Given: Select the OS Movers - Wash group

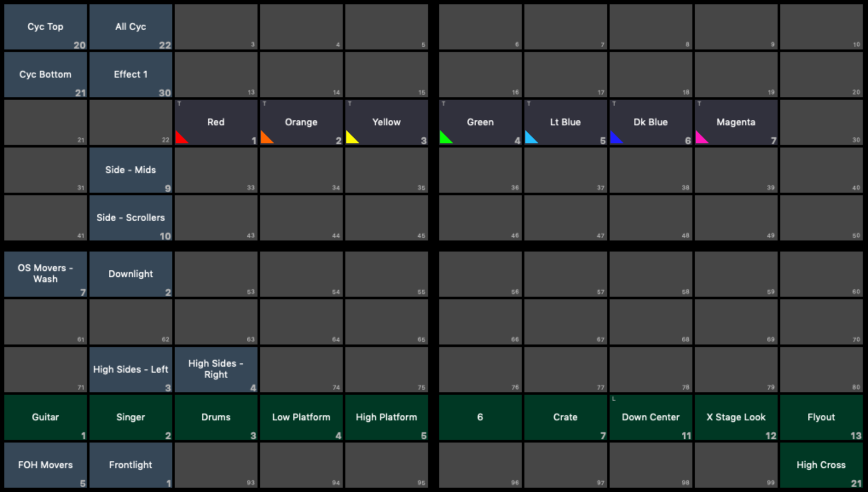Looking at the screenshot, I should pos(45,274).
